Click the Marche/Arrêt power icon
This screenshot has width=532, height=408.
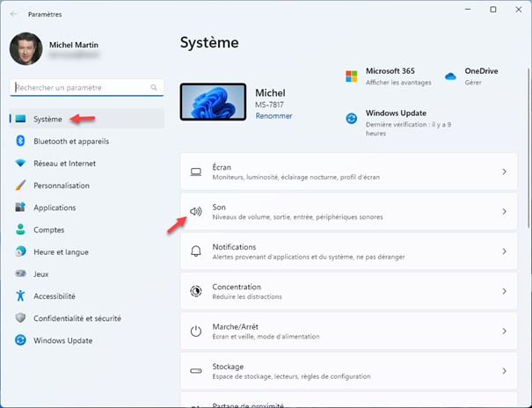[196, 331]
